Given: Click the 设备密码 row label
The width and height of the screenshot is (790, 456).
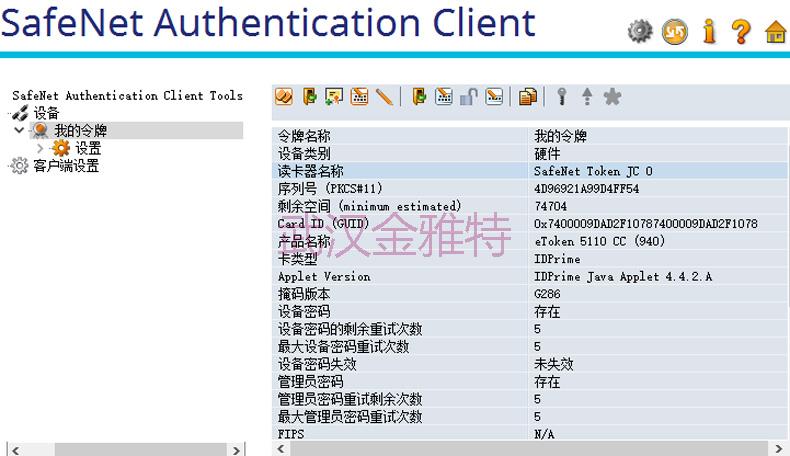Looking at the screenshot, I should [x=304, y=311].
